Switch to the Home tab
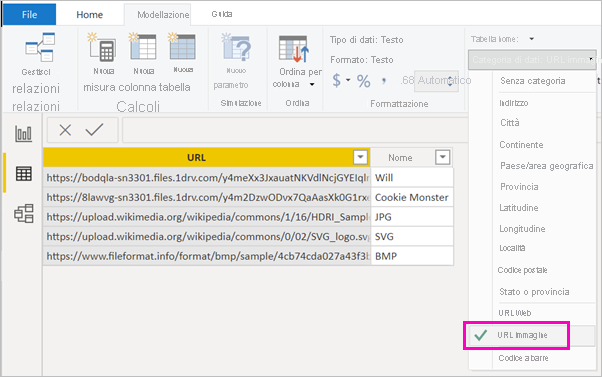 click(89, 15)
